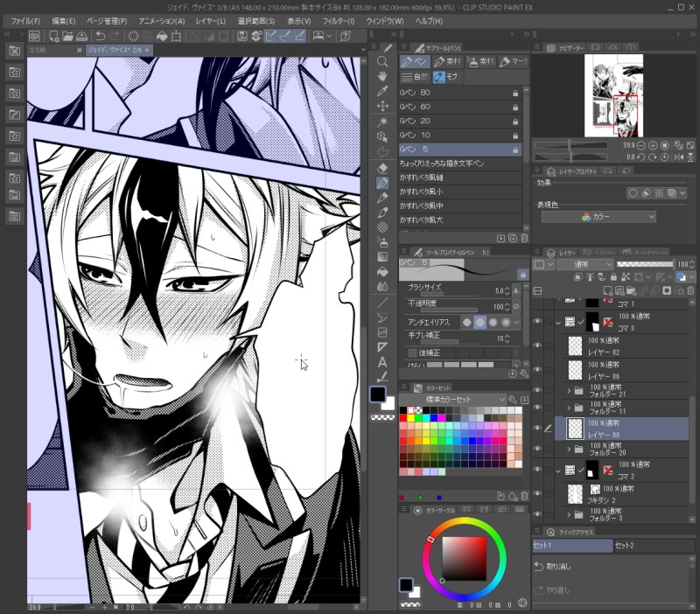700x614 pixels.
Task: Pick the red swatch in color set
Action: (x=403, y=418)
